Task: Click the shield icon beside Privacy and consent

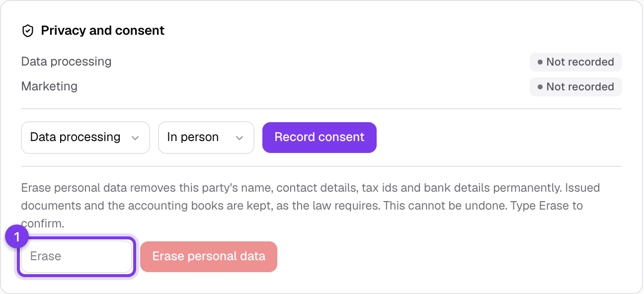Action: click(28, 31)
